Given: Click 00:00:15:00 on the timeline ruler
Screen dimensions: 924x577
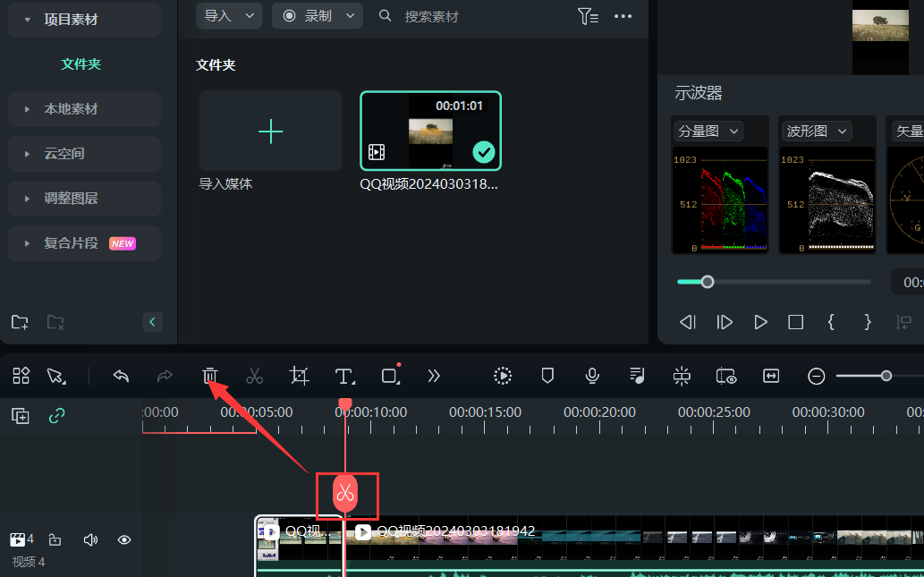Looking at the screenshot, I should click(485, 412).
